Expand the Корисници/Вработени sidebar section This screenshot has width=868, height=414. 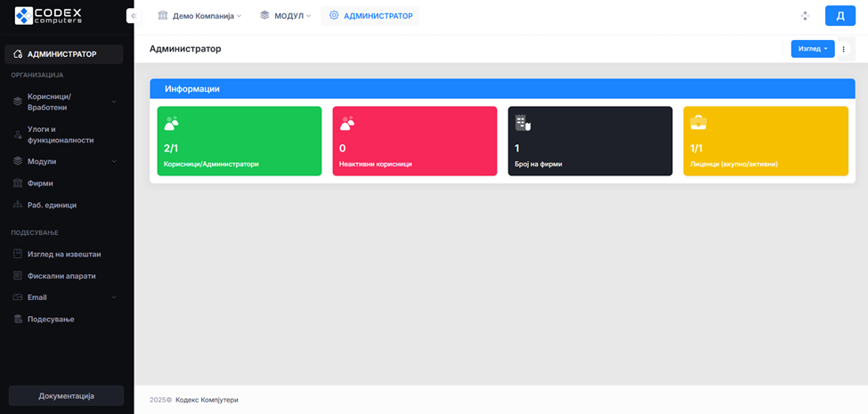114,102
